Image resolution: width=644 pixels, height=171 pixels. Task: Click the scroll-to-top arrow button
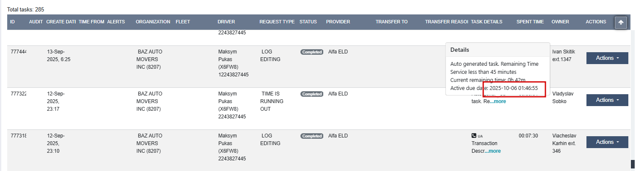click(x=621, y=23)
